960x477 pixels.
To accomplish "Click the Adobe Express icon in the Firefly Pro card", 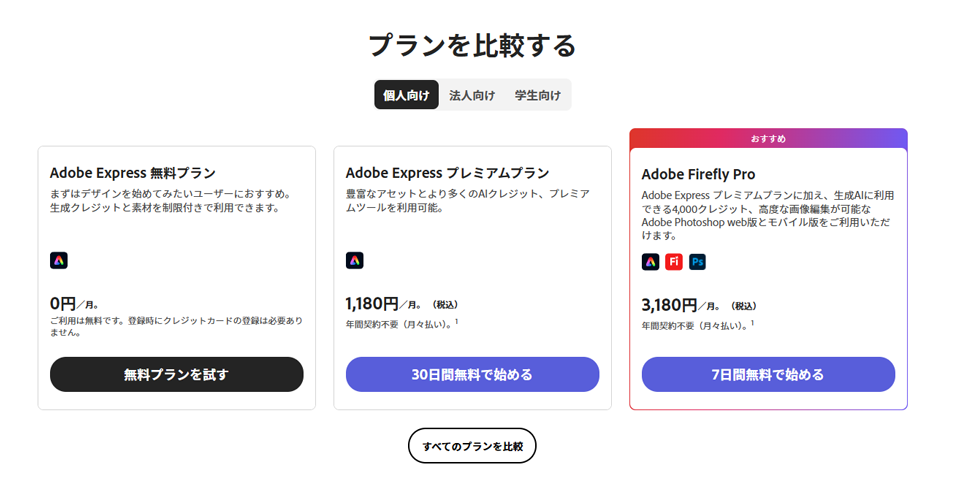I will (651, 262).
